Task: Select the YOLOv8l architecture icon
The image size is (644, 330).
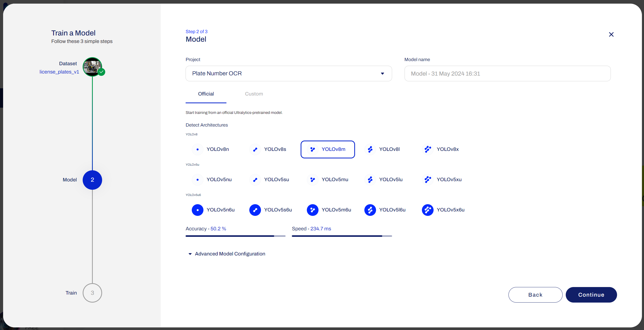Action: [x=370, y=149]
